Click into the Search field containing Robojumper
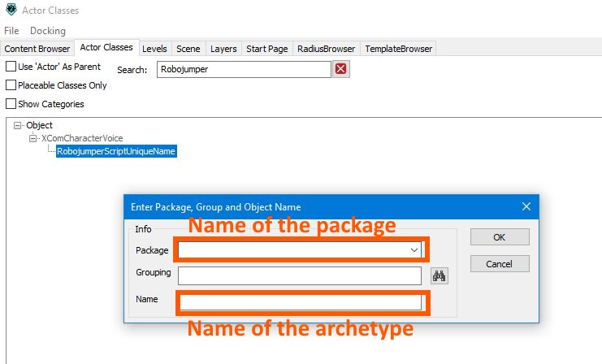 tap(244, 69)
